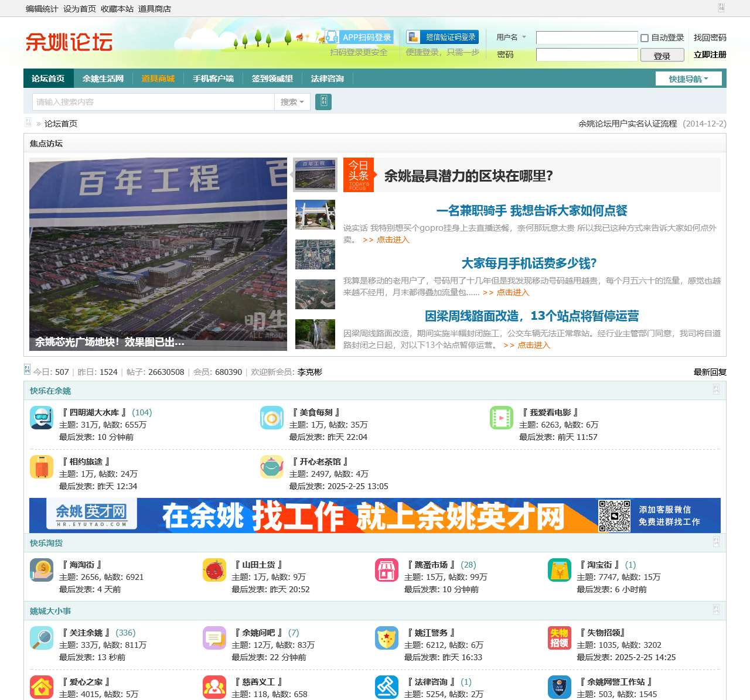Open the 搜索 type dropdown

click(292, 102)
